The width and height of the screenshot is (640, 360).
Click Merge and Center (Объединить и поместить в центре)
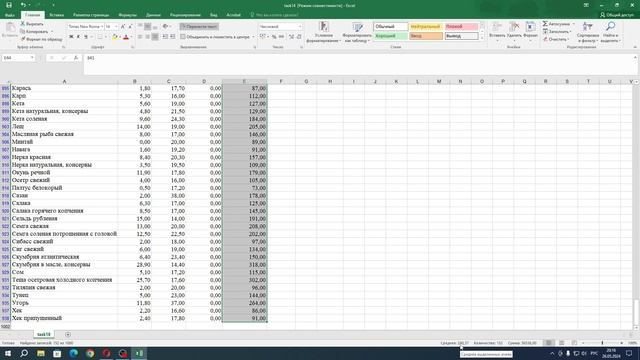[x=215, y=37]
